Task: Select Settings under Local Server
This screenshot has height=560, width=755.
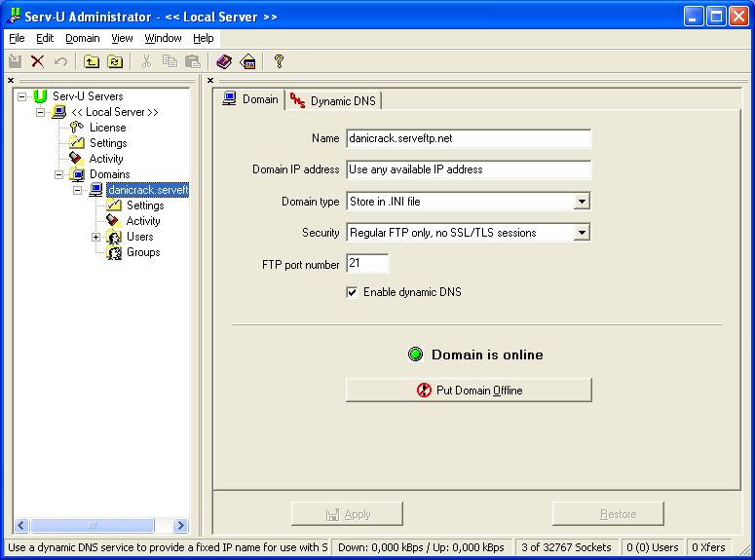Action: point(108,143)
